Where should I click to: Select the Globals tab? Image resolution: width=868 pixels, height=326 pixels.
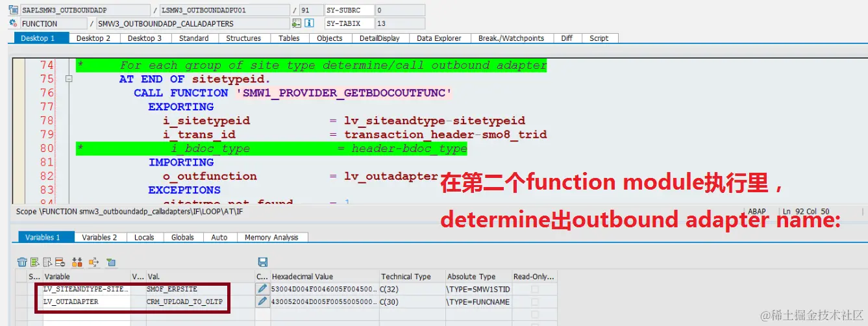183,238
